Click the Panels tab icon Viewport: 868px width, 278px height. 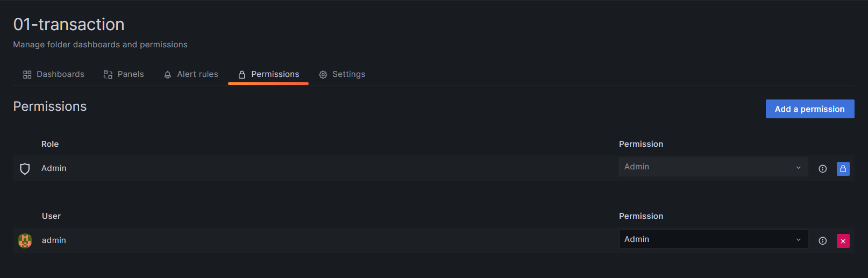[108, 75]
